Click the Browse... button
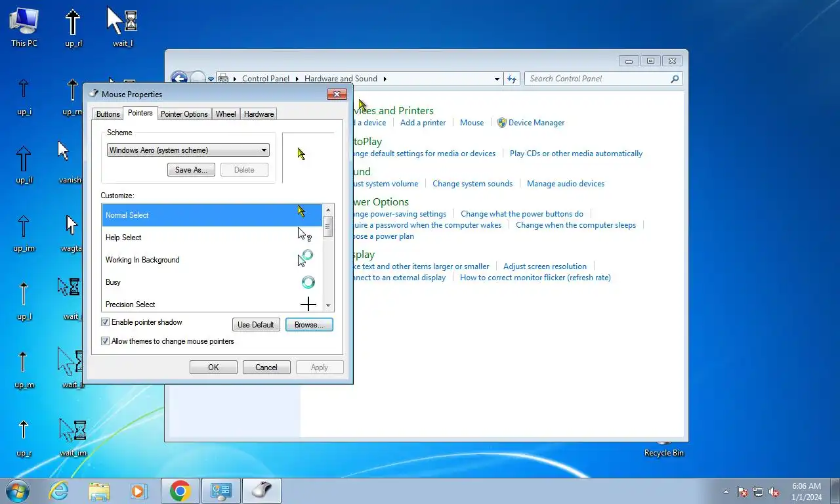The height and width of the screenshot is (504, 840). tap(309, 325)
